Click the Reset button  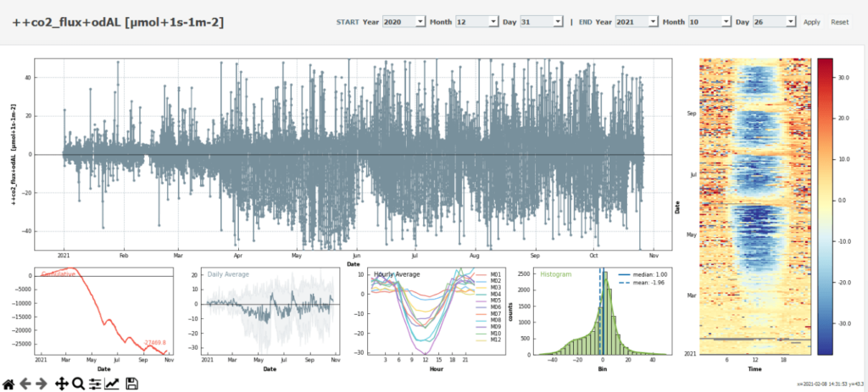click(839, 22)
